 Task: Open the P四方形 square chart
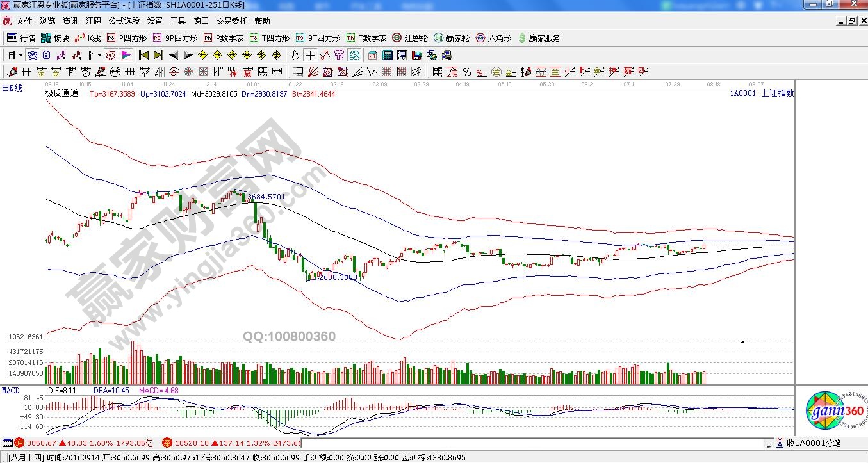coord(127,38)
